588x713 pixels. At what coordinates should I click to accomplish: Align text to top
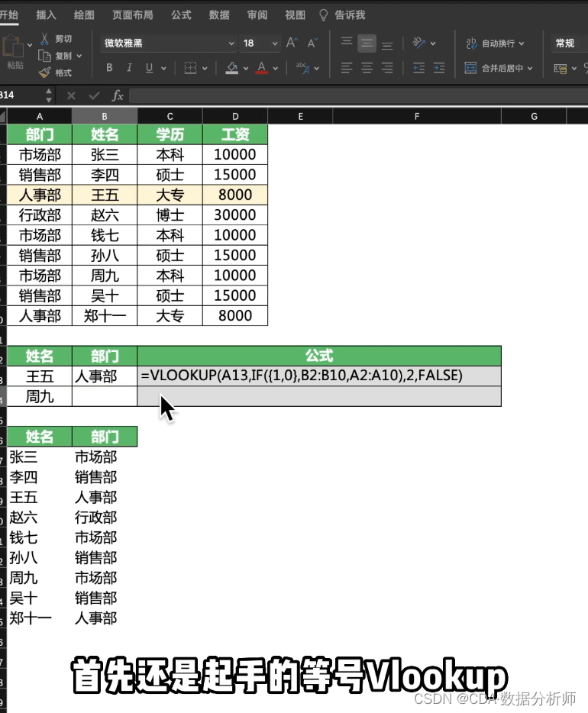coord(347,42)
